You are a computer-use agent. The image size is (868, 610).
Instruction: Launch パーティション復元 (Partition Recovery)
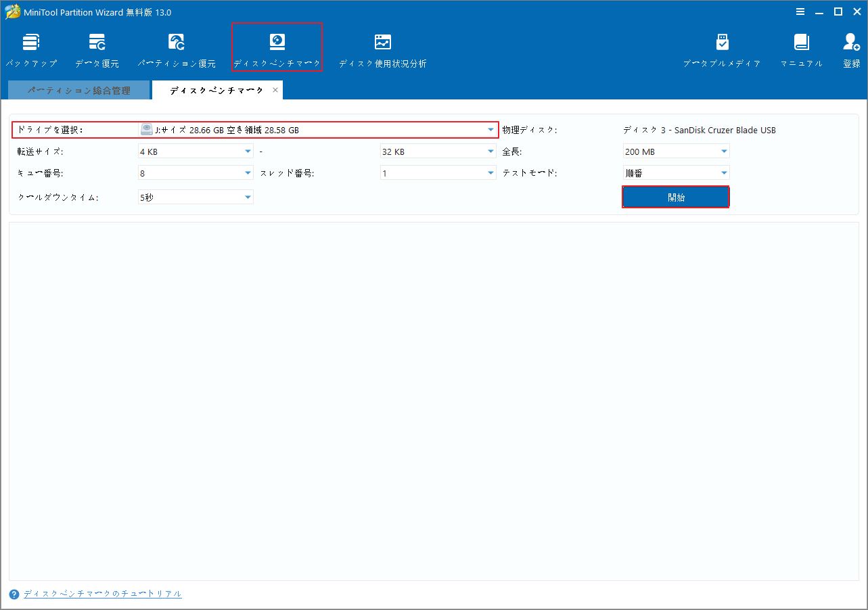click(x=176, y=47)
